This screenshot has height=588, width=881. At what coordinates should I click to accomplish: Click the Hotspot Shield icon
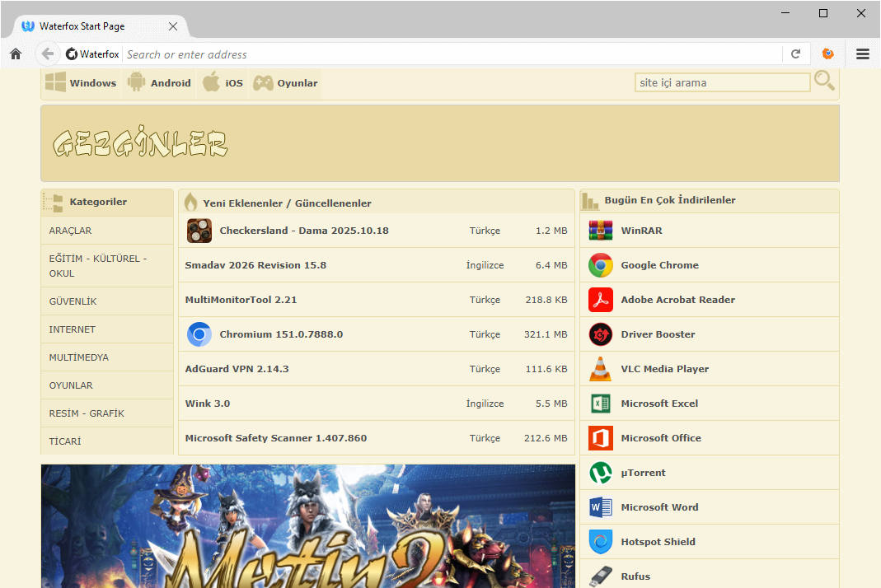coord(601,542)
